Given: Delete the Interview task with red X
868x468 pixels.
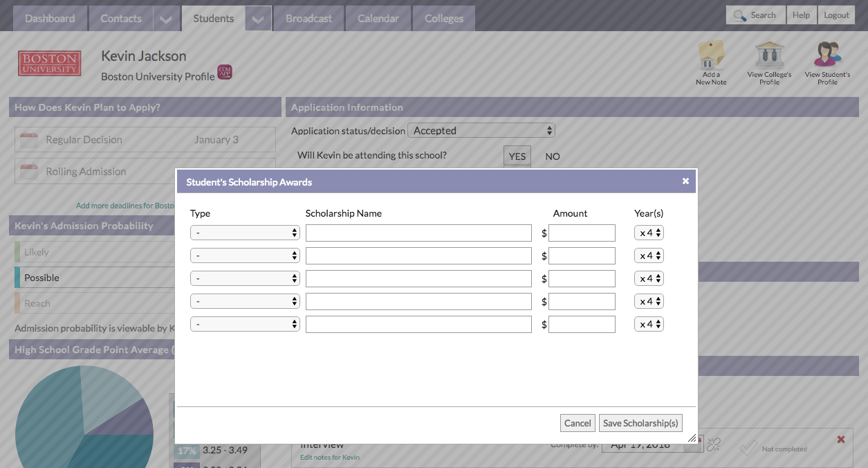Looking at the screenshot, I should (841, 439).
